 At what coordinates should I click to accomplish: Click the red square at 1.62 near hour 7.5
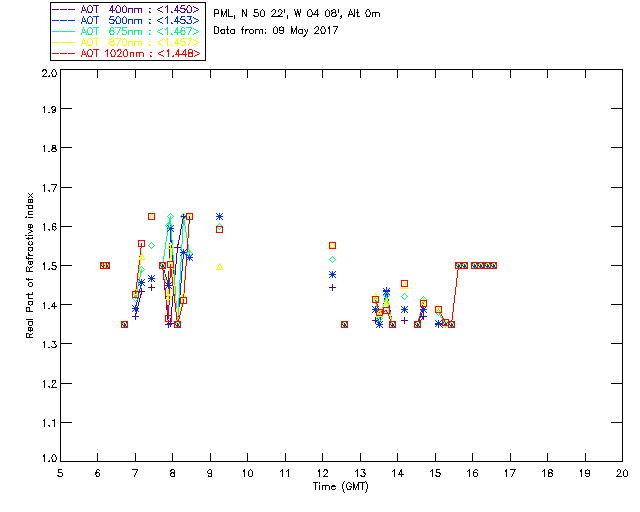click(x=151, y=216)
